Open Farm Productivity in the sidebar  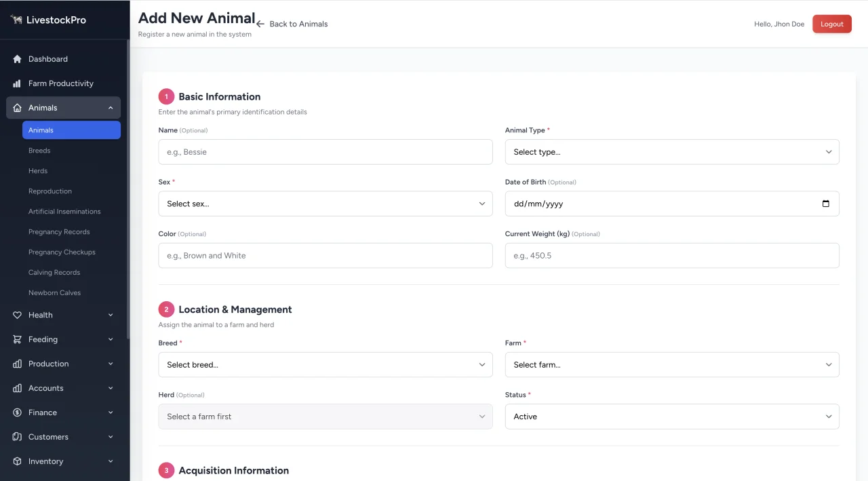64,83
